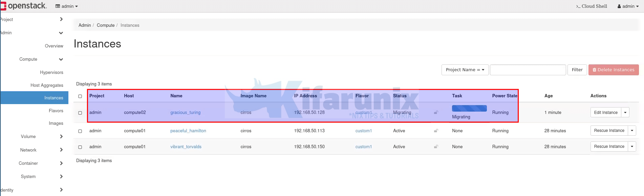
Task: Open the Overview page
Action: coord(54,46)
